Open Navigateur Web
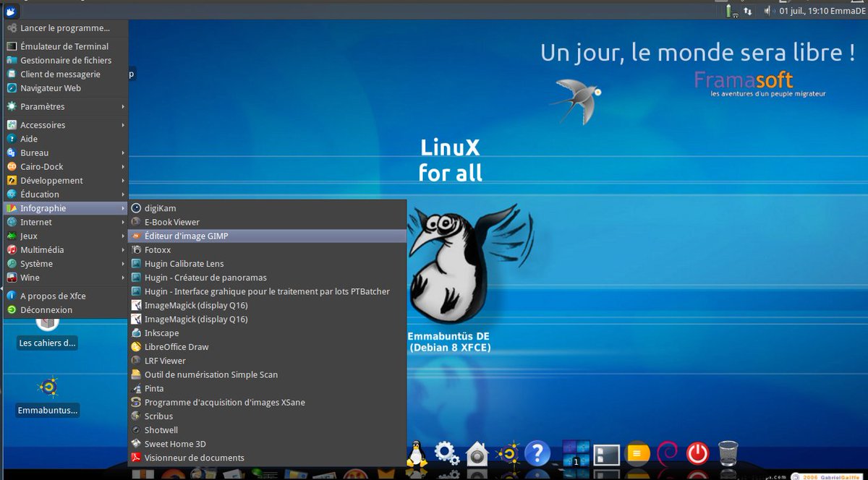 pyautogui.click(x=66, y=88)
